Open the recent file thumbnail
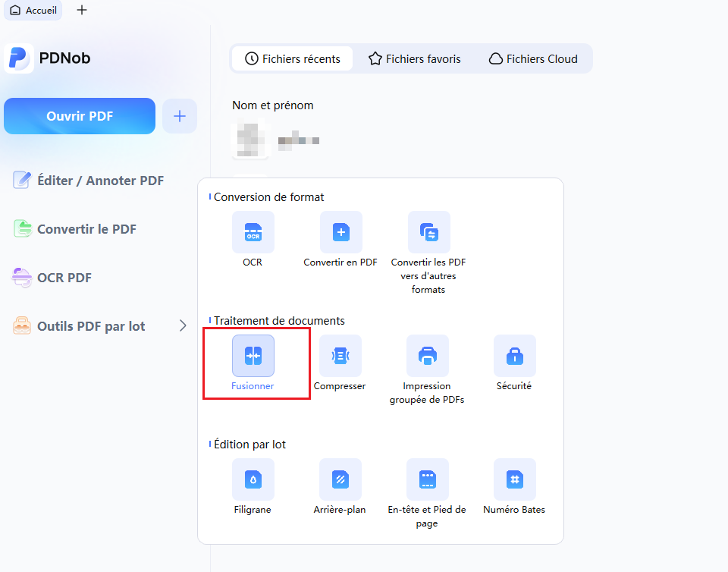The width and height of the screenshot is (728, 572). pyautogui.click(x=251, y=139)
